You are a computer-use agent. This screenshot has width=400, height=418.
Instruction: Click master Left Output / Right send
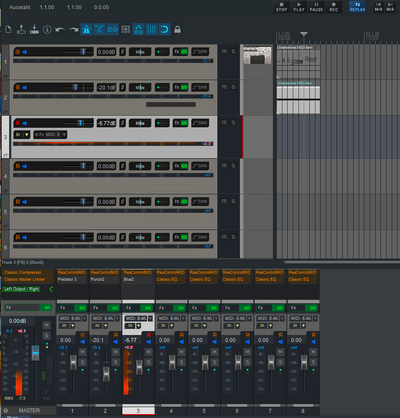tap(22, 289)
